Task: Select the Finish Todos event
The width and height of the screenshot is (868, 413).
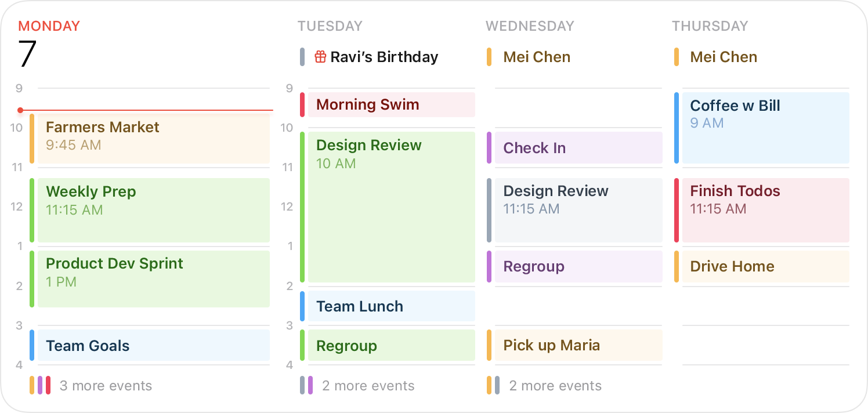Action: [x=765, y=210]
